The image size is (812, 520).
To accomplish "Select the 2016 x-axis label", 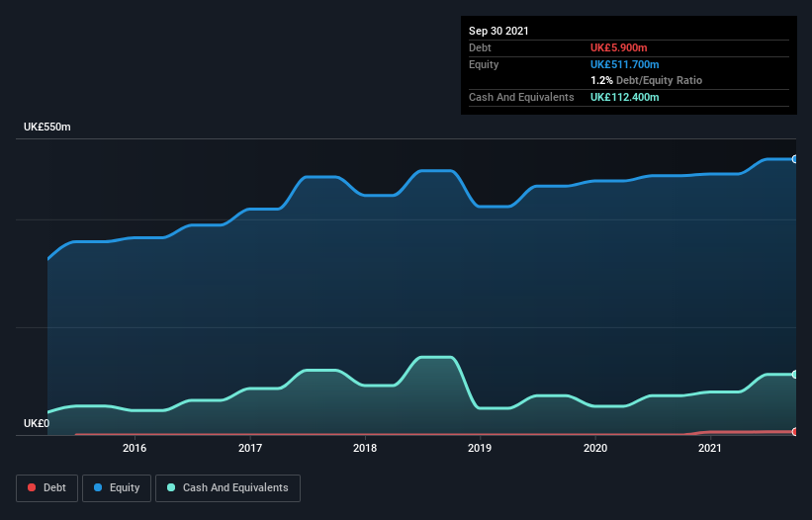I will [x=135, y=448].
